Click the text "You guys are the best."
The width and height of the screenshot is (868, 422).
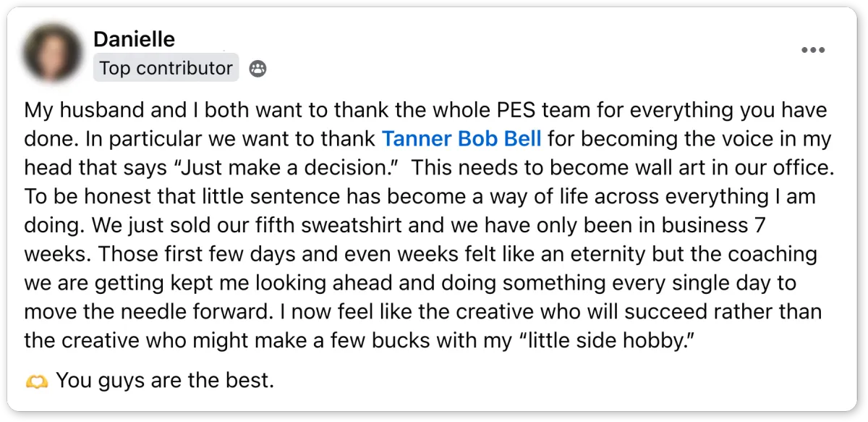pos(165,380)
